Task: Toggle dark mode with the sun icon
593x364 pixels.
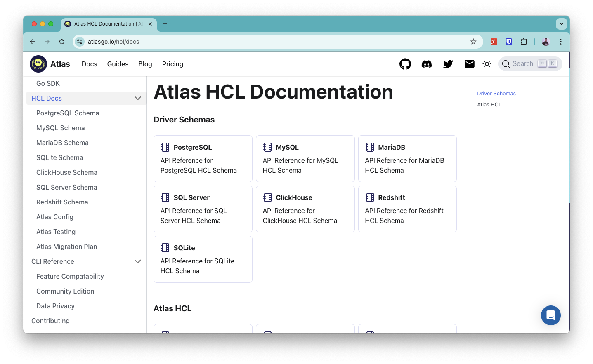Action: pos(487,64)
